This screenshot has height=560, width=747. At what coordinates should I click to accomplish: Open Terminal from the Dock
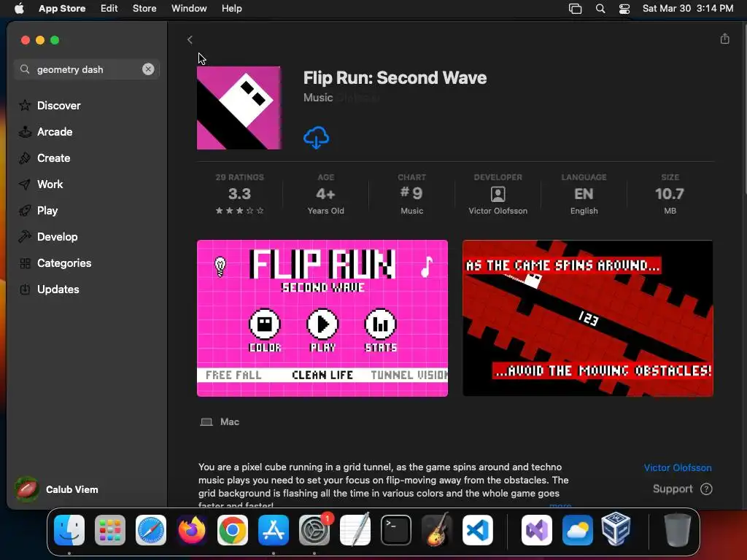tap(396, 530)
